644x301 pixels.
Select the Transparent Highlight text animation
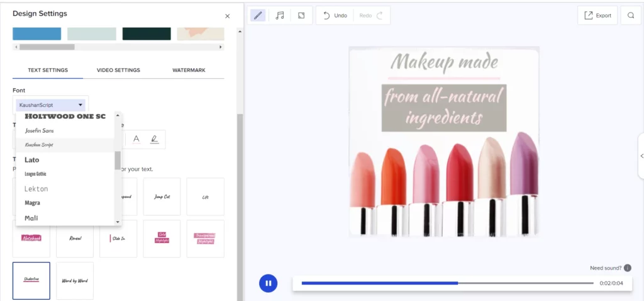pyautogui.click(x=206, y=239)
